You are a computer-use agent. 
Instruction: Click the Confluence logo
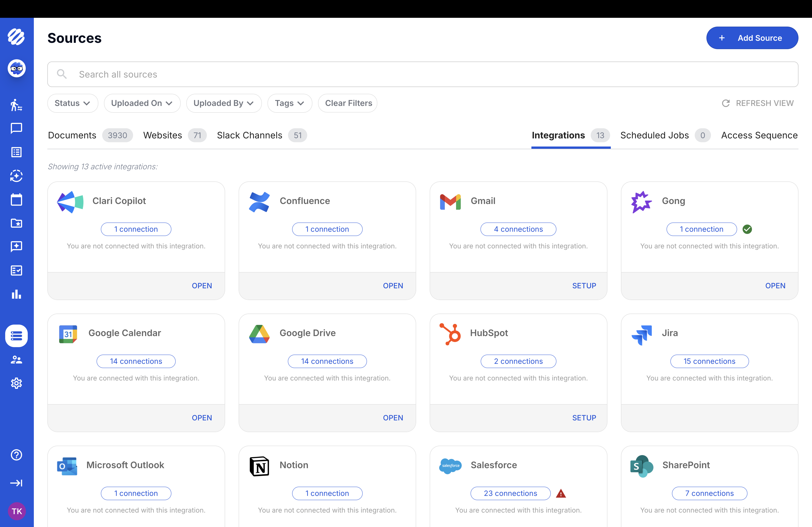coord(259,202)
